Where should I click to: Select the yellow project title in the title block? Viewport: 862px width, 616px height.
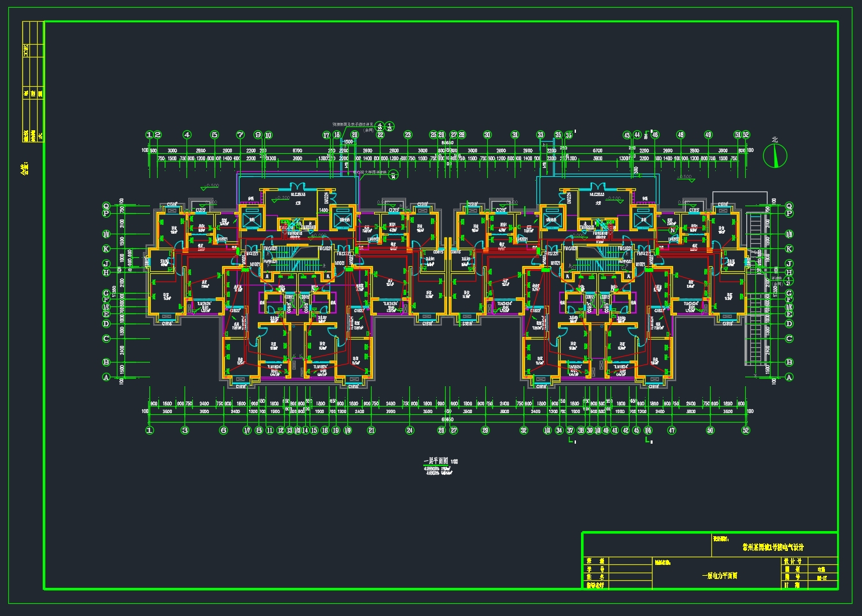tap(773, 547)
